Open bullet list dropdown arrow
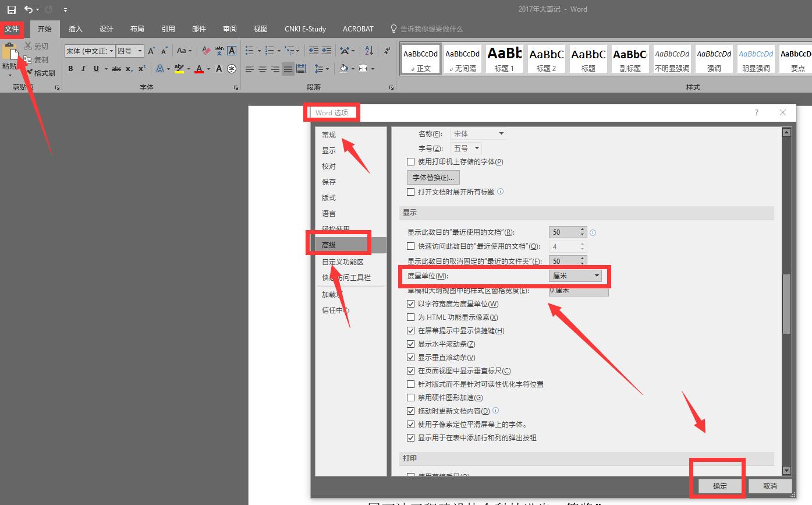 pos(258,51)
